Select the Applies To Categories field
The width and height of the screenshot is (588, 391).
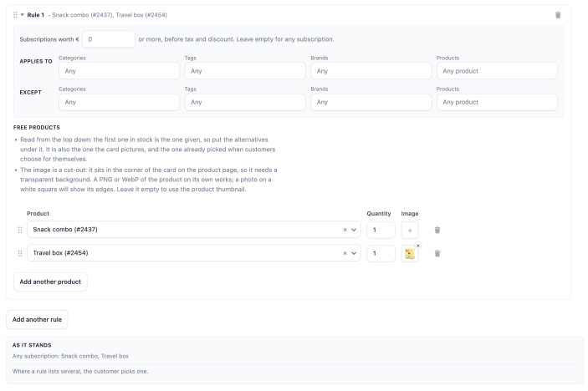click(119, 71)
